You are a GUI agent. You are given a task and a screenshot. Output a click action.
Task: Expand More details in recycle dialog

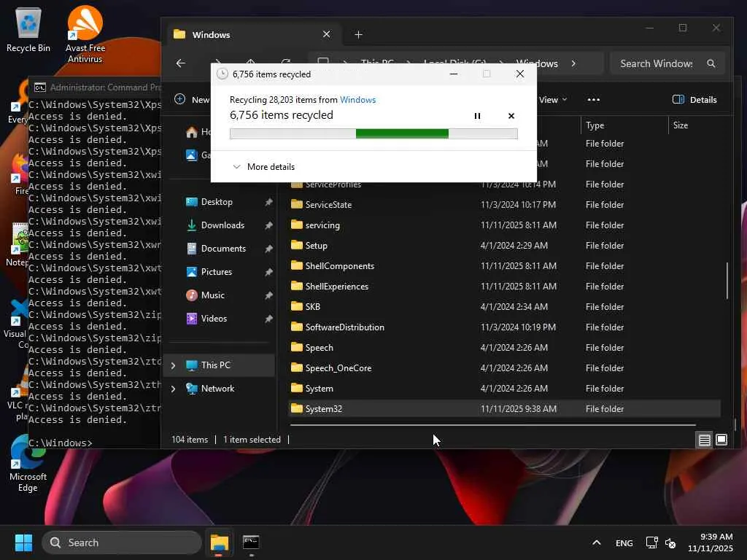pyautogui.click(x=263, y=167)
